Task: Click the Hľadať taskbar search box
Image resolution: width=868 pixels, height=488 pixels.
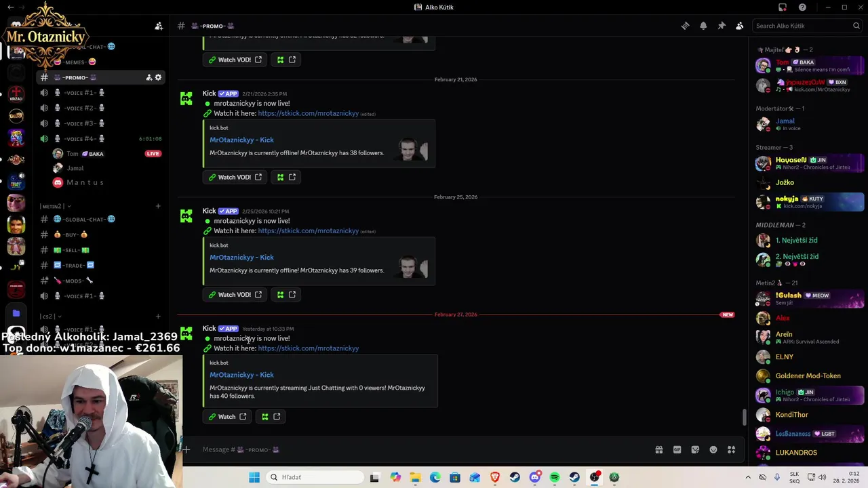Action: click(x=313, y=477)
